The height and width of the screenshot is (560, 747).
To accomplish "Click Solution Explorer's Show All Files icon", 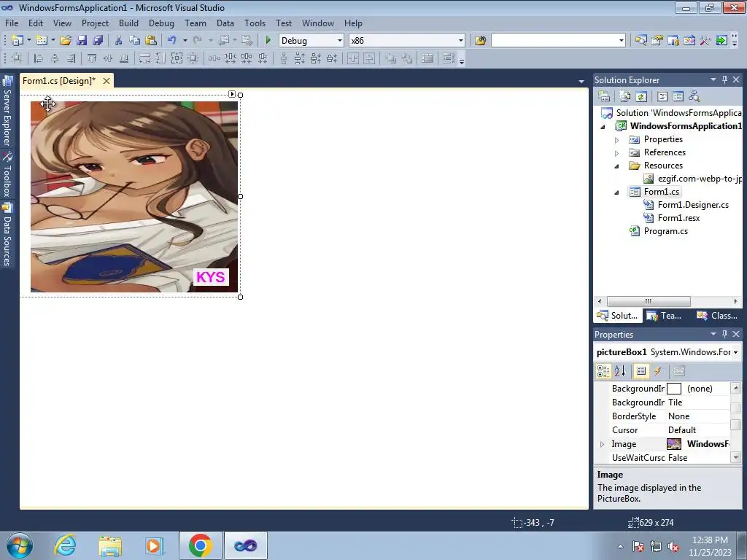I will [x=625, y=97].
